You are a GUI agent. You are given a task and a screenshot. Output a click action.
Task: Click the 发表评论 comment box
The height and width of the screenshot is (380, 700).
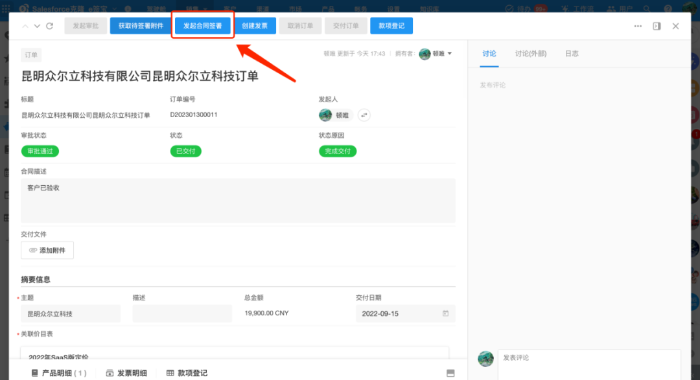pyautogui.click(x=589, y=364)
